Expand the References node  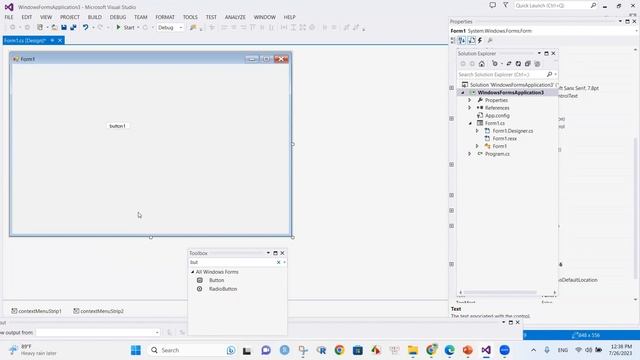click(x=470, y=108)
